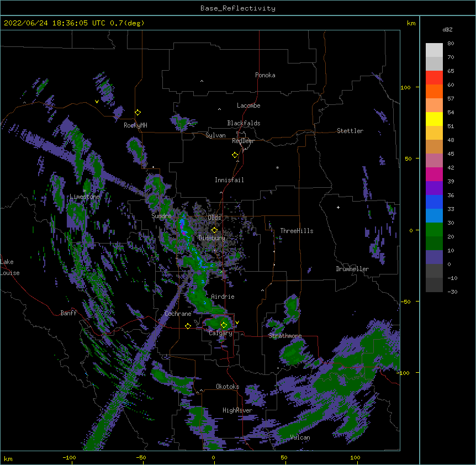The height and width of the screenshot is (465, 476).
Task: Click the Airdrie city label
Action: pos(223,297)
